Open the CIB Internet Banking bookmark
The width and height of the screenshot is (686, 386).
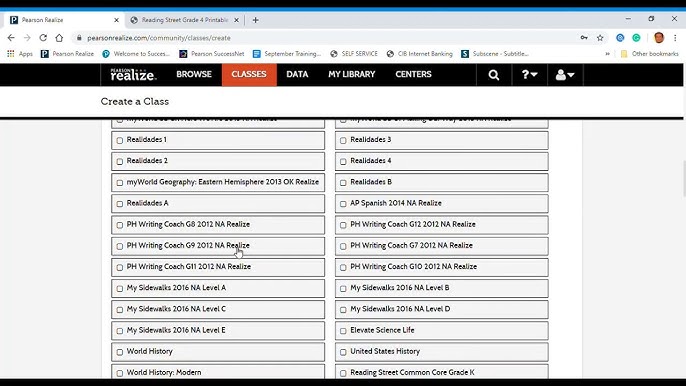(x=420, y=54)
